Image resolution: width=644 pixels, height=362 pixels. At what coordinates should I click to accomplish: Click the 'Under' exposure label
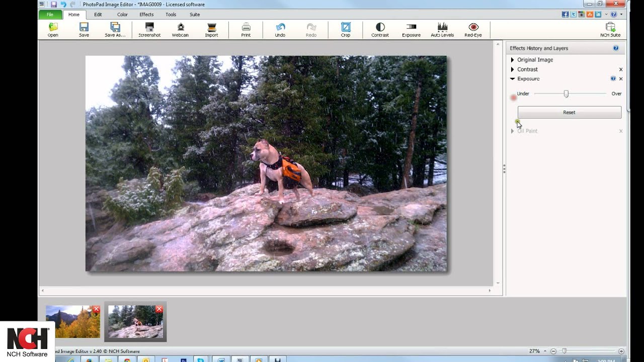[523, 94]
